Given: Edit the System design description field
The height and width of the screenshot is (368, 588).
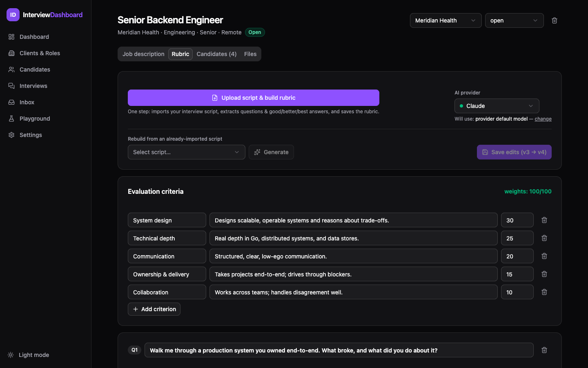Looking at the screenshot, I should click(x=354, y=220).
